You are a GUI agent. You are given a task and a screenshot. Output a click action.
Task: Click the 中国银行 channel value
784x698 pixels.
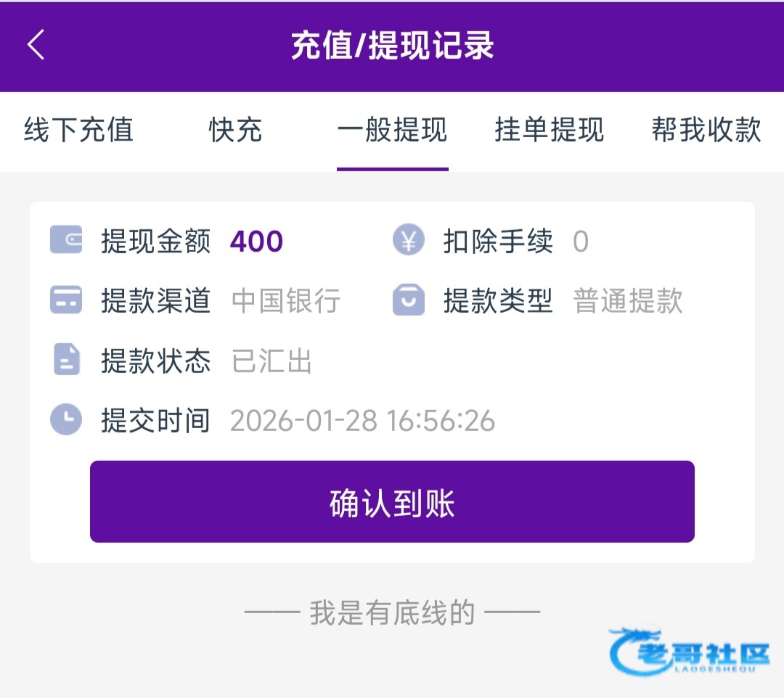pyautogui.click(x=286, y=300)
